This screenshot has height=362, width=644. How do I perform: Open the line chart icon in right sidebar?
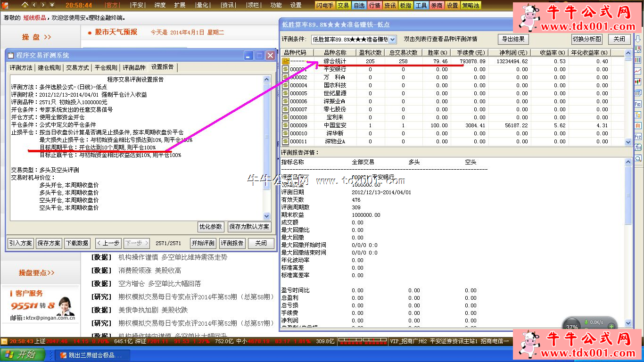coord(638,71)
